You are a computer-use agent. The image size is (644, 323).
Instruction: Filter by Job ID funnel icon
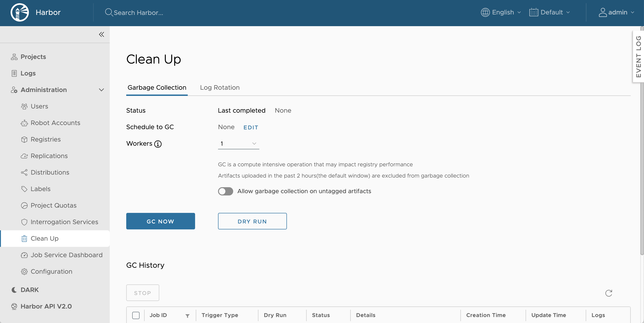(x=187, y=316)
